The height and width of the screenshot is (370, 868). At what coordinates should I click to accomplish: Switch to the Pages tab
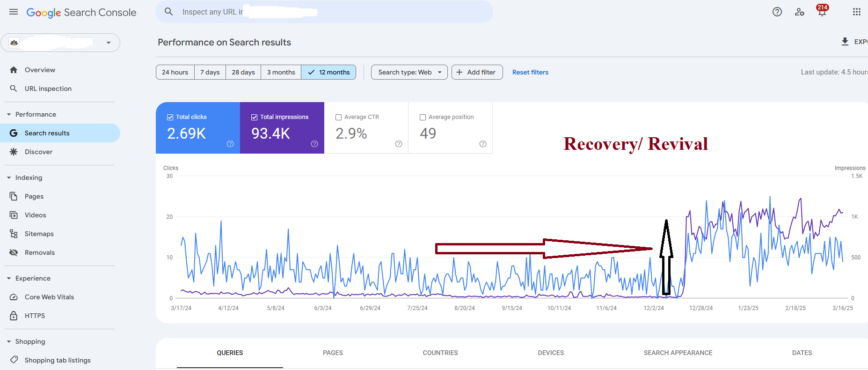coord(333,353)
